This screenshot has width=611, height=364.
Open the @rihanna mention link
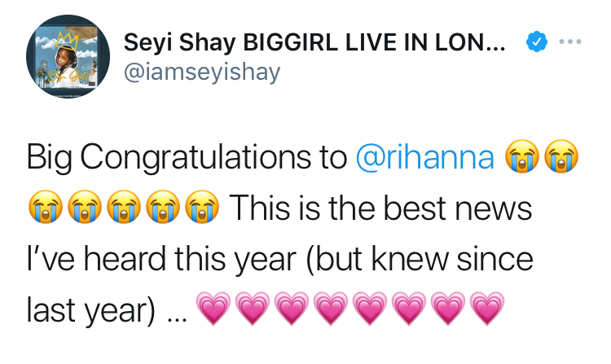coord(426,158)
